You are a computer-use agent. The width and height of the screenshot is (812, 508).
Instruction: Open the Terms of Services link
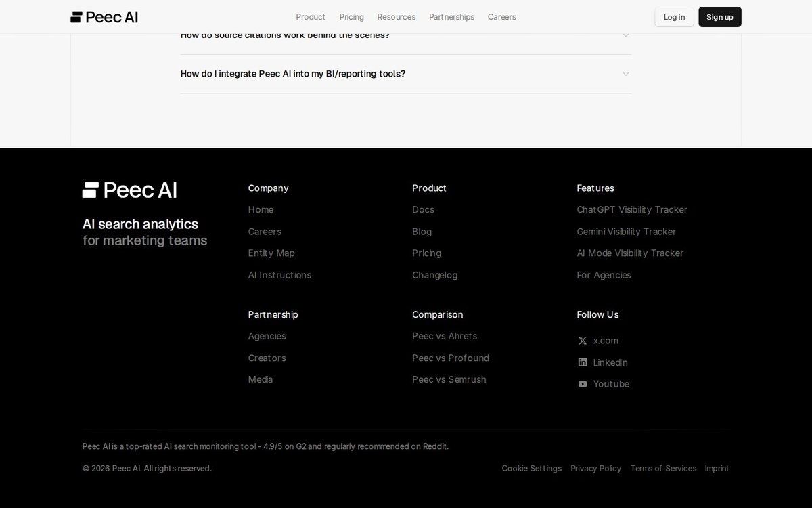point(664,469)
